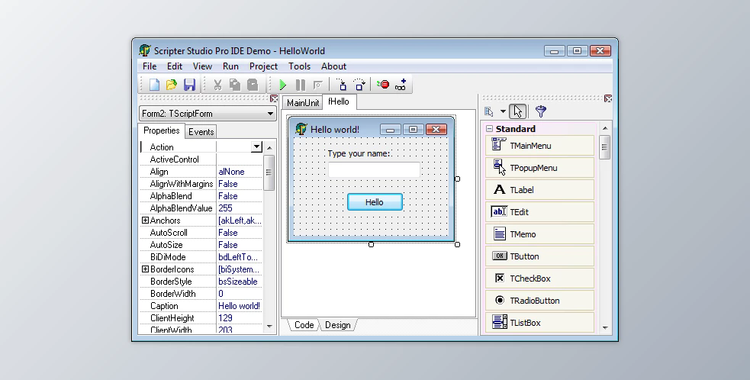Run the script with green play icon

tap(282, 85)
